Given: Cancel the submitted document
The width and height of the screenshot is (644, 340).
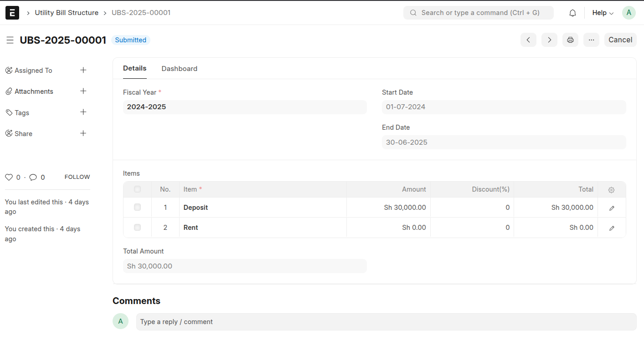Looking at the screenshot, I should click(620, 40).
